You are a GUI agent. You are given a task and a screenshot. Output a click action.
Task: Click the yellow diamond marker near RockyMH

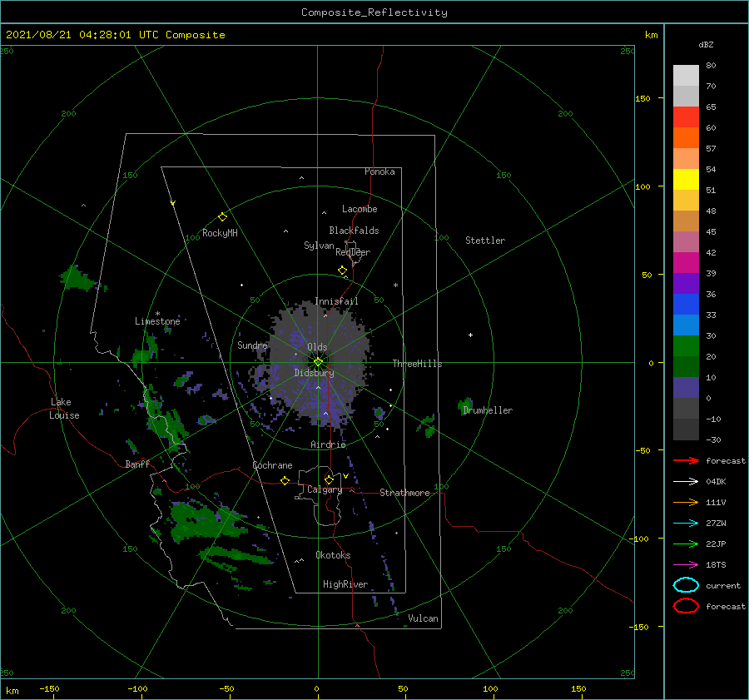(x=222, y=217)
